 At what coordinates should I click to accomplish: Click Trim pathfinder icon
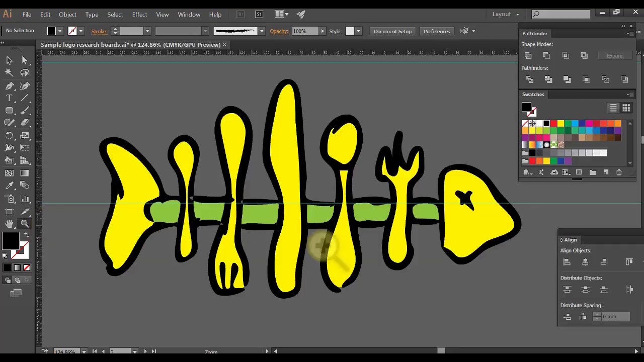(548, 79)
